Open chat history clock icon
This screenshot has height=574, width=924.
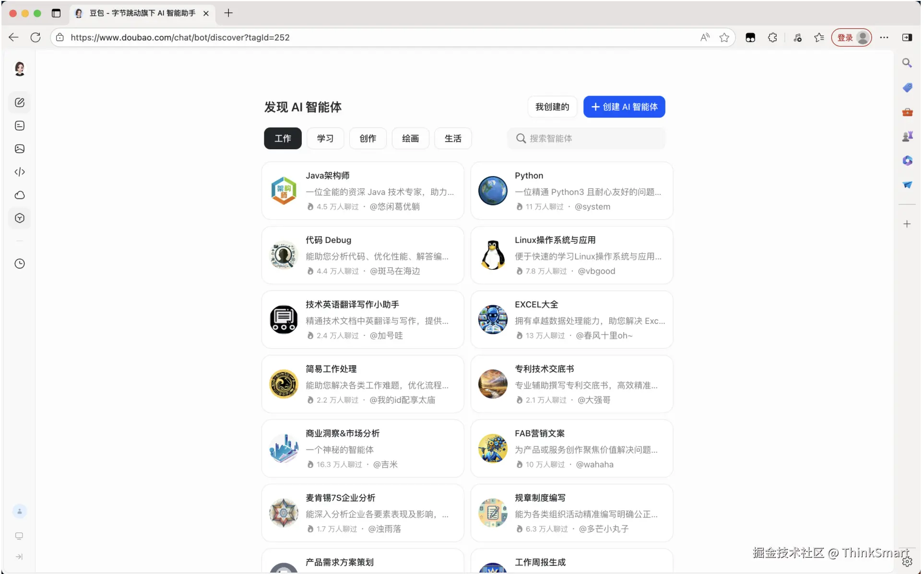[20, 263]
